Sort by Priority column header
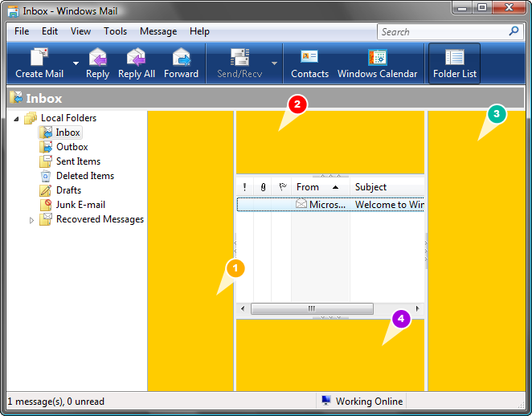 point(244,187)
